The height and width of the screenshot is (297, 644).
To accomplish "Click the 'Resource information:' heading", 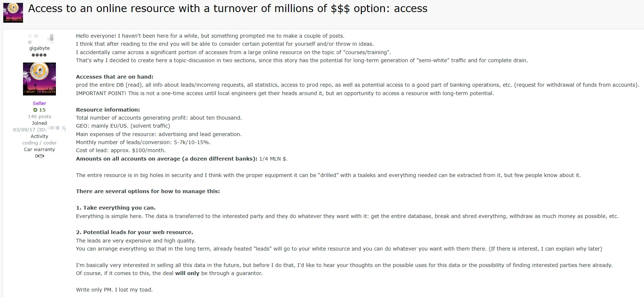I will point(108,110).
